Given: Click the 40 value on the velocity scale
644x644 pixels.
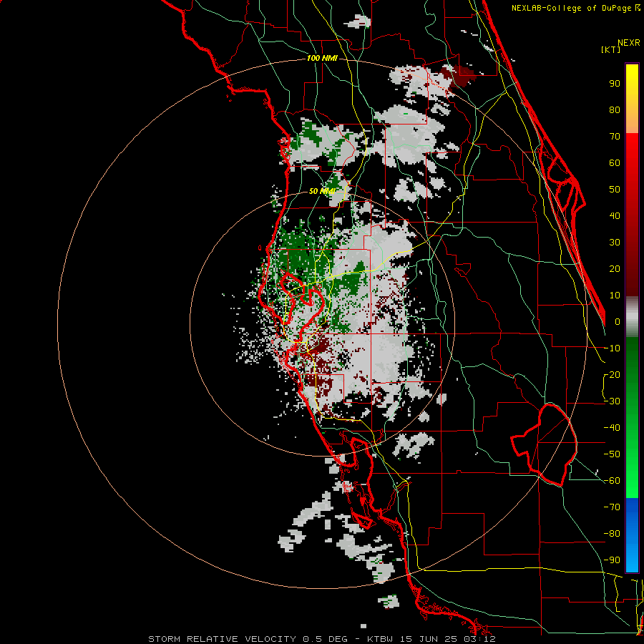Looking at the screenshot, I should click(615, 216).
